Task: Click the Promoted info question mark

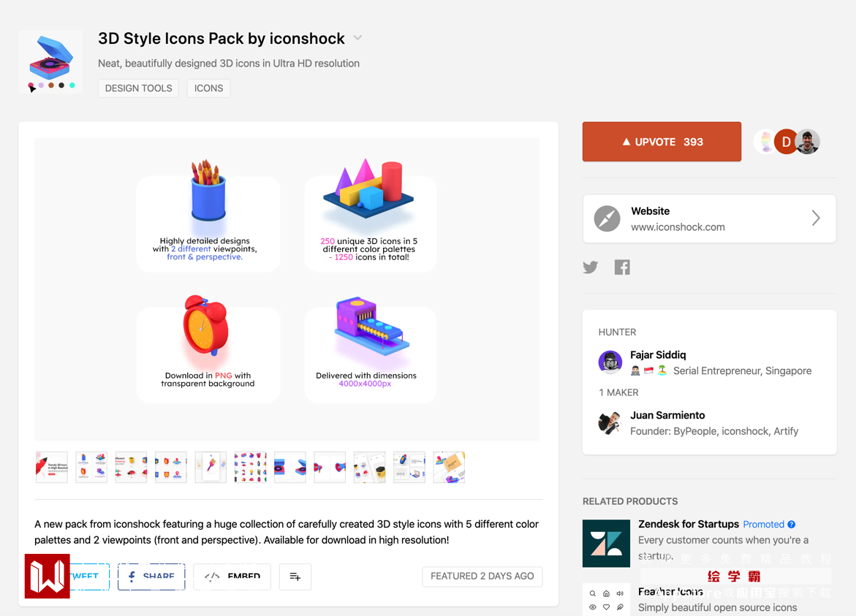Action: [x=792, y=525]
